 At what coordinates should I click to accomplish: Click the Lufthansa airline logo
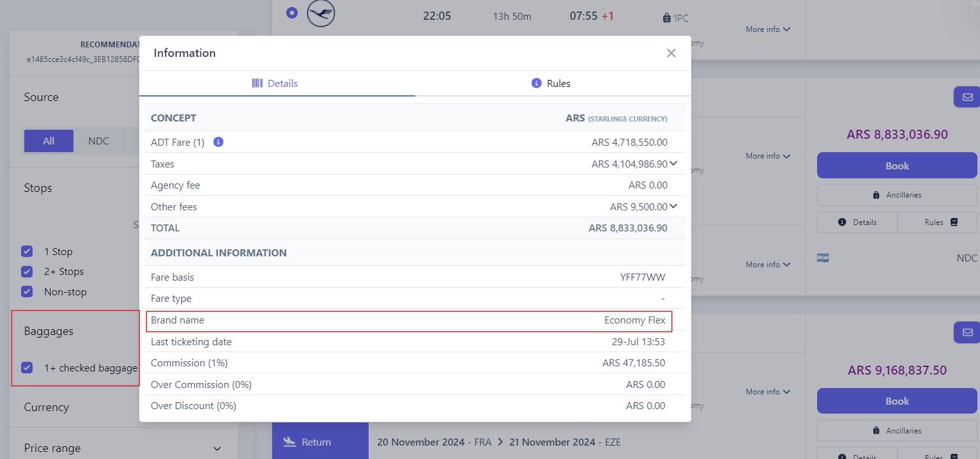click(321, 13)
